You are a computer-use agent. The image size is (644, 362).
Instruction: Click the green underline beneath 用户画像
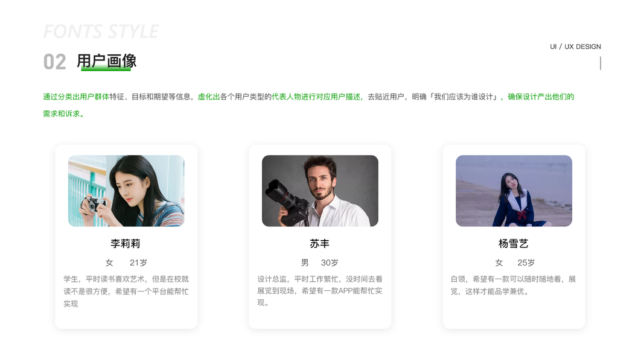pyautogui.click(x=106, y=69)
